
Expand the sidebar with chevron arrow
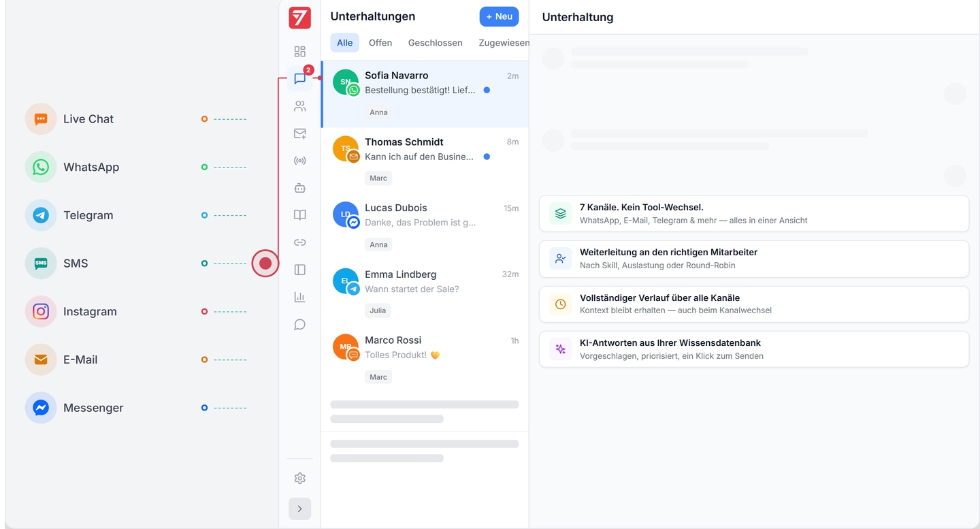click(299, 509)
